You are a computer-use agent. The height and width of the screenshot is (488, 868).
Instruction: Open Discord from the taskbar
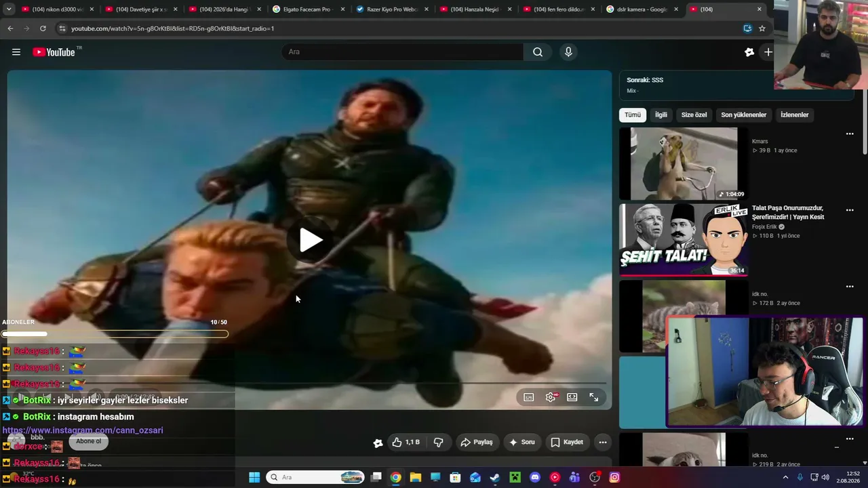point(535,477)
